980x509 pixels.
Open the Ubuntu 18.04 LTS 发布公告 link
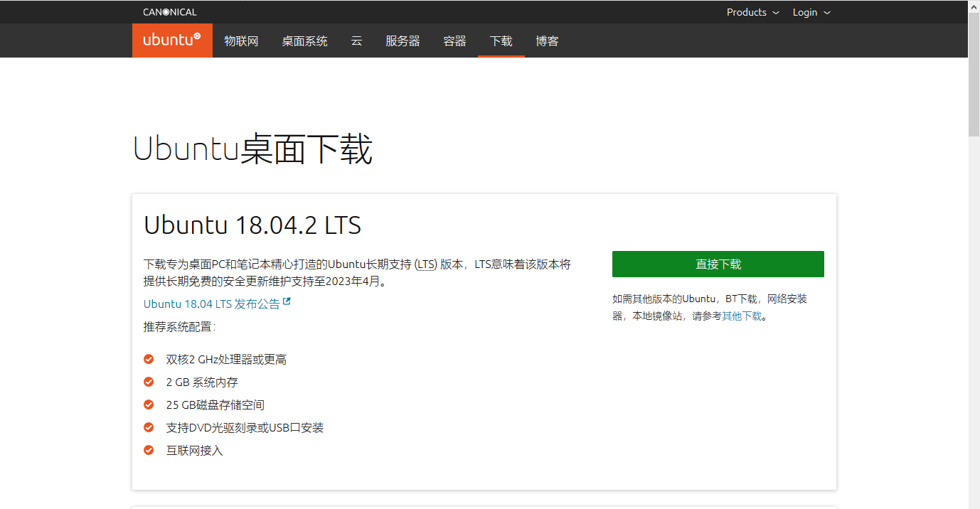[212, 304]
